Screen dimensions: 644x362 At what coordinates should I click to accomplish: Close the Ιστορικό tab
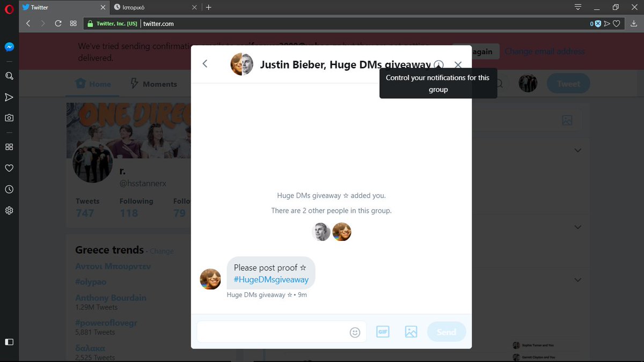pyautogui.click(x=193, y=8)
